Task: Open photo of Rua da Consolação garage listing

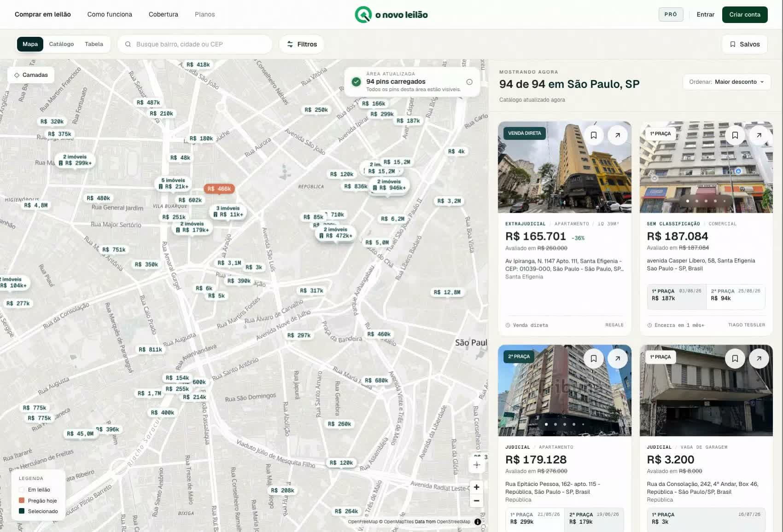Action: pos(706,390)
